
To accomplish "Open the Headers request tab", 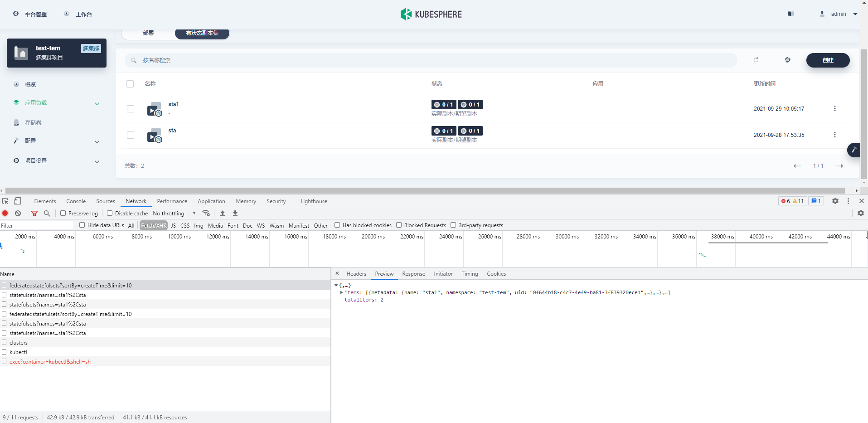I will click(x=356, y=274).
